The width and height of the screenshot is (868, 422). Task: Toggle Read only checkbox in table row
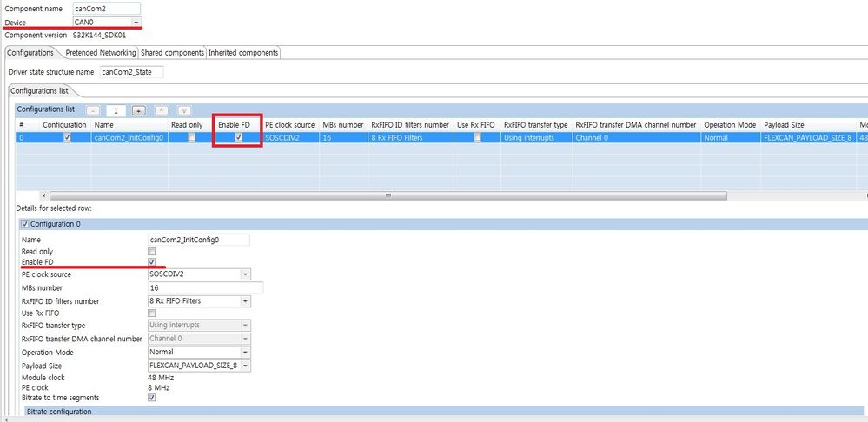[x=191, y=138]
